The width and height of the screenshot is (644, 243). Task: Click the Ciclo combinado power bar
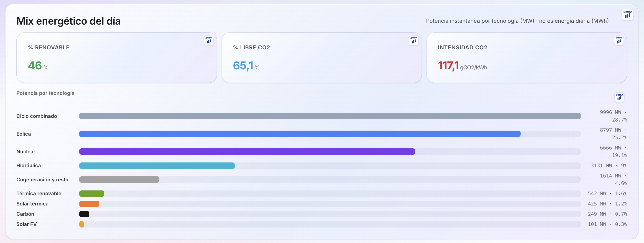coord(330,116)
